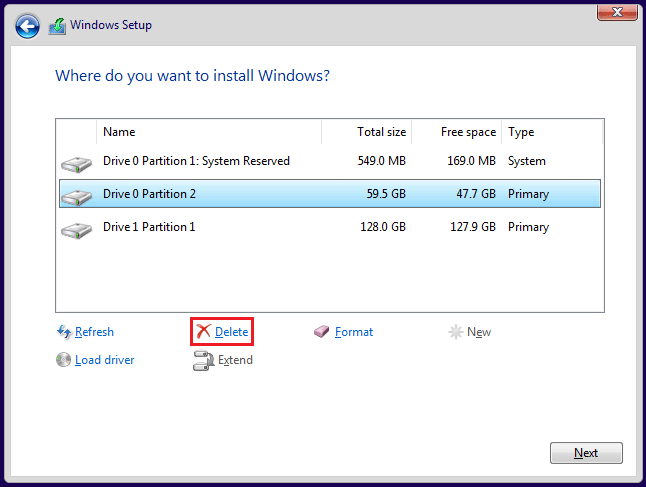Sort by the Total size column header
Viewport: 646px width, 487px height.
coord(367,132)
